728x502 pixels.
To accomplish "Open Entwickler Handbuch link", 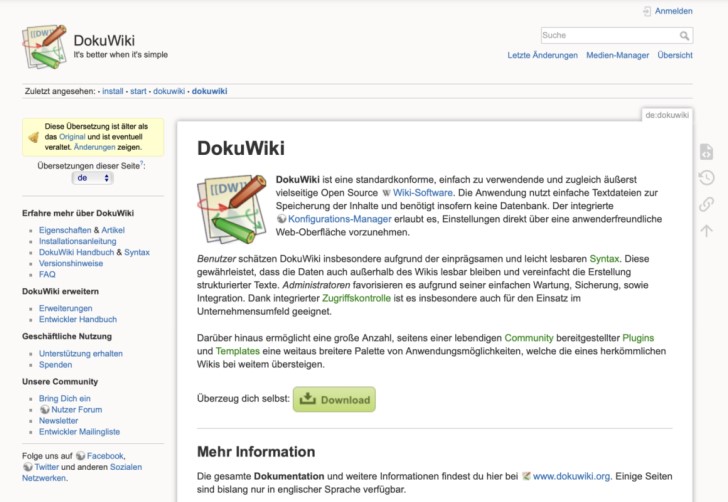I will [x=78, y=319].
